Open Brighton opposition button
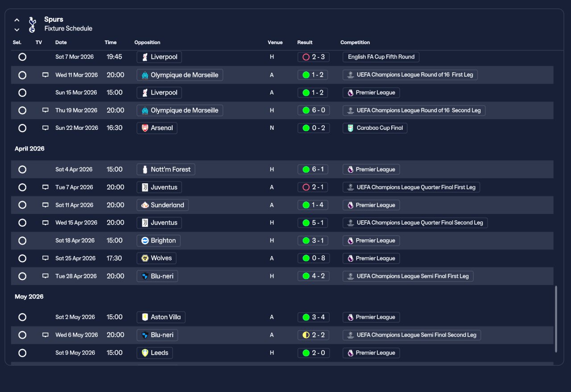 (158, 240)
